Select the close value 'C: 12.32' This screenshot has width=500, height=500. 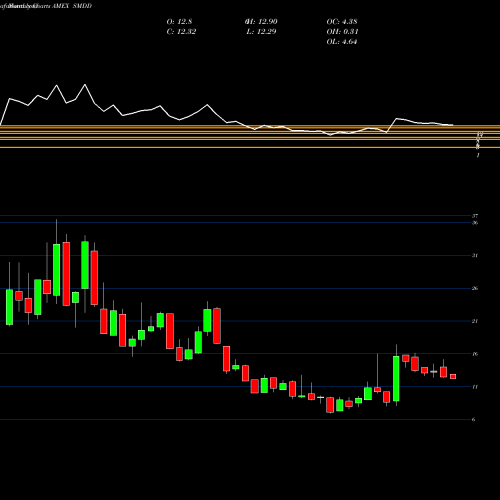tap(181, 32)
